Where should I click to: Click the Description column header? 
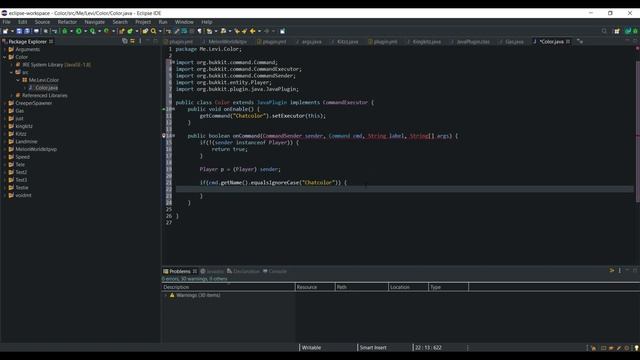click(x=228, y=287)
